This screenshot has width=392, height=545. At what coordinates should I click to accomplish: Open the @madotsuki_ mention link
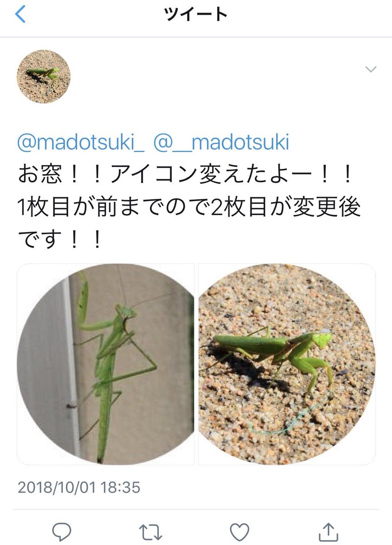point(81,143)
